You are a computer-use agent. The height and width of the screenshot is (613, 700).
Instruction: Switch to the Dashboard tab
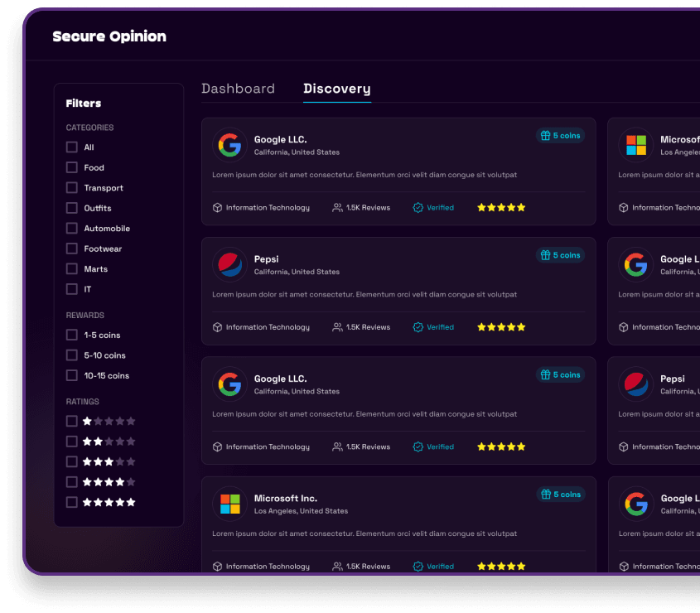click(x=238, y=89)
